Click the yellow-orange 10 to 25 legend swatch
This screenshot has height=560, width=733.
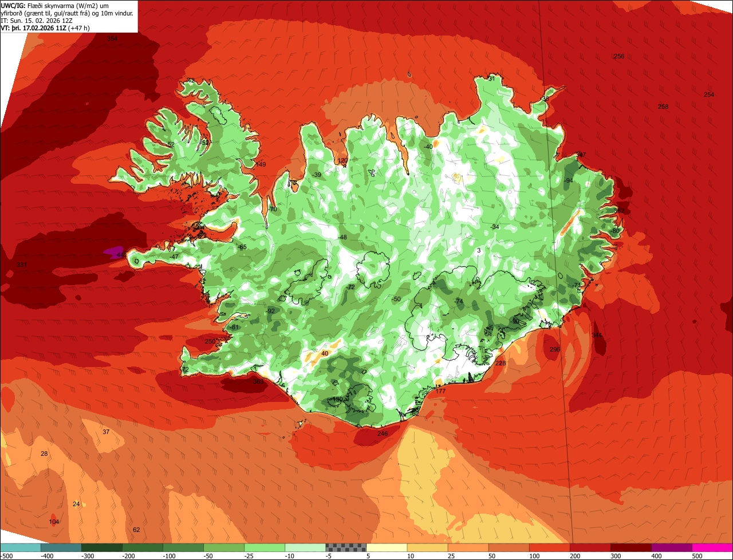click(427, 547)
